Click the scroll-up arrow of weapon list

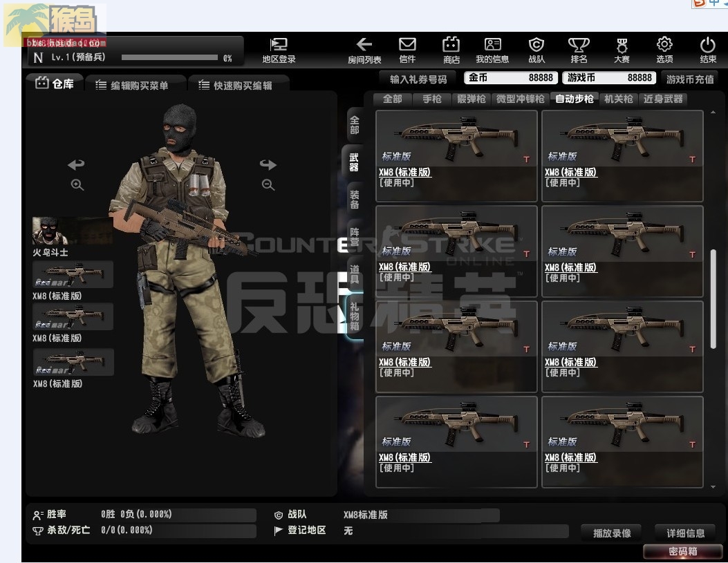tap(713, 112)
